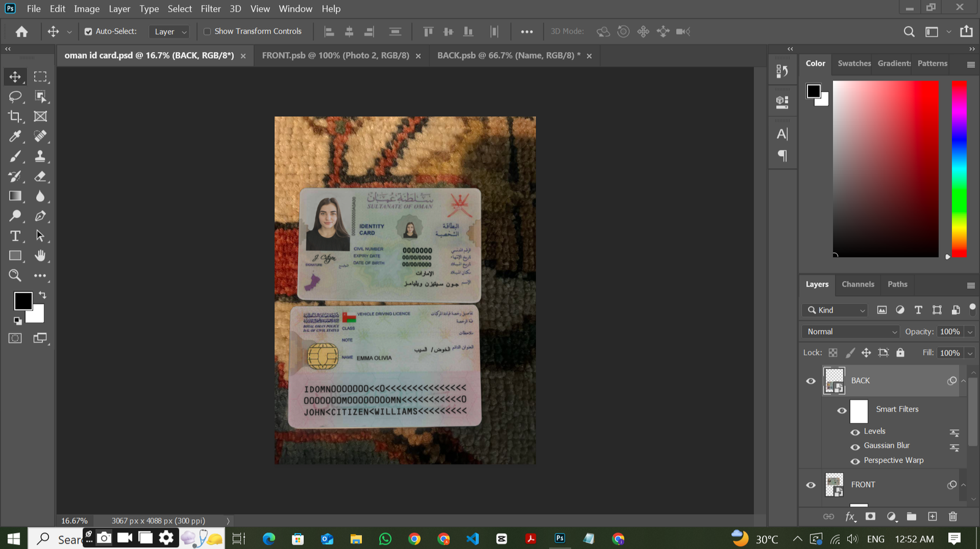Select the Crop tool
Image resolution: width=980 pixels, height=549 pixels.
click(15, 116)
